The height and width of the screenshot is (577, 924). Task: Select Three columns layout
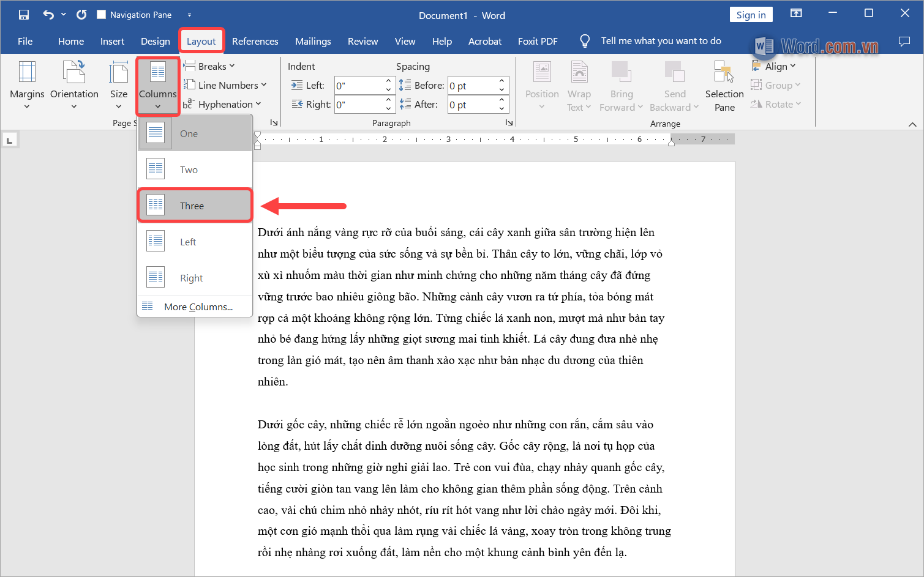pos(195,206)
